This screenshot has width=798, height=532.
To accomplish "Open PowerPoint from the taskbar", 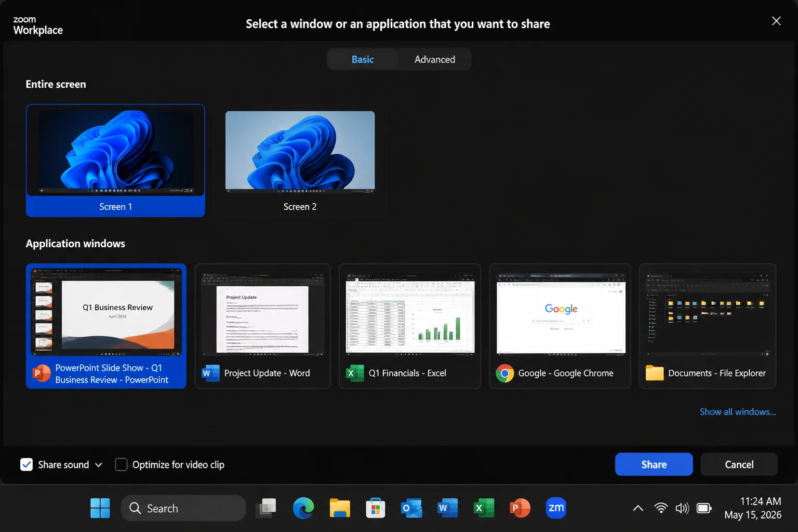I will coord(520,508).
